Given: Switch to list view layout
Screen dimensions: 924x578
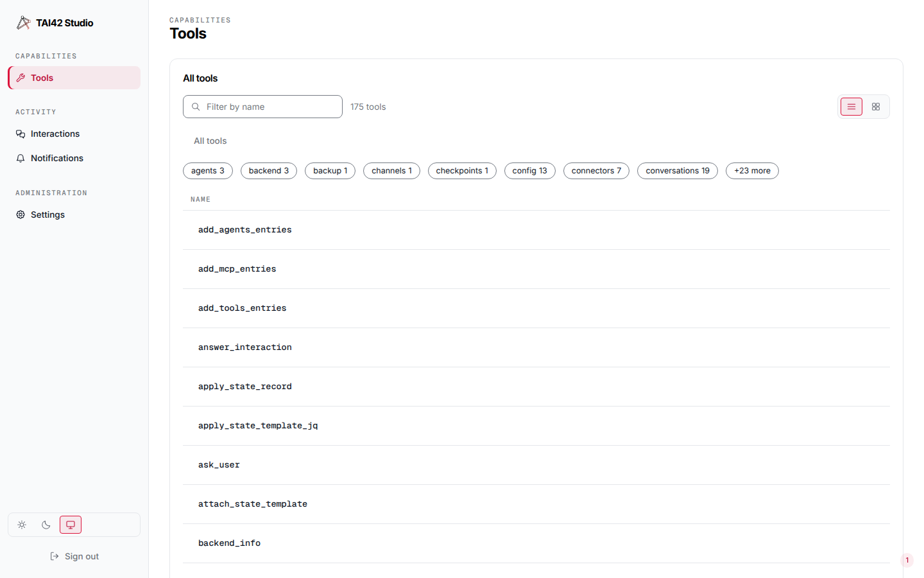Looking at the screenshot, I should [x=851, y=107].
